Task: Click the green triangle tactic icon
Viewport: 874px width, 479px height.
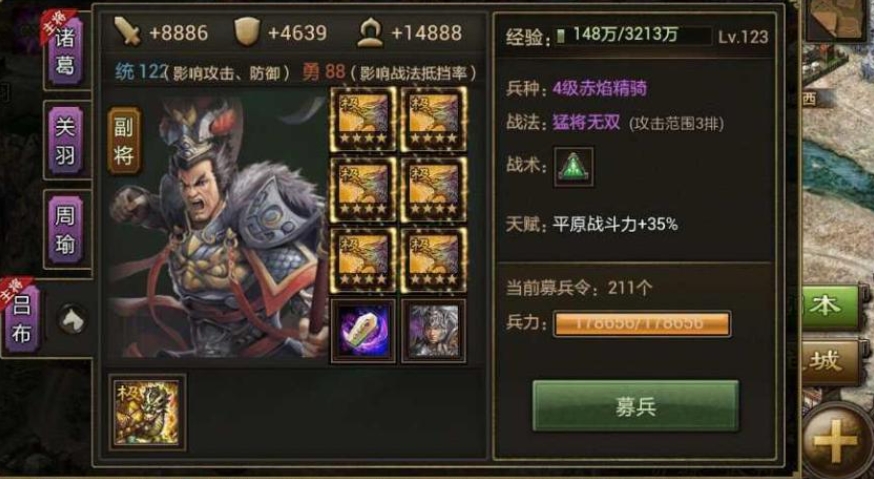Action: click(x=574, y=167)
